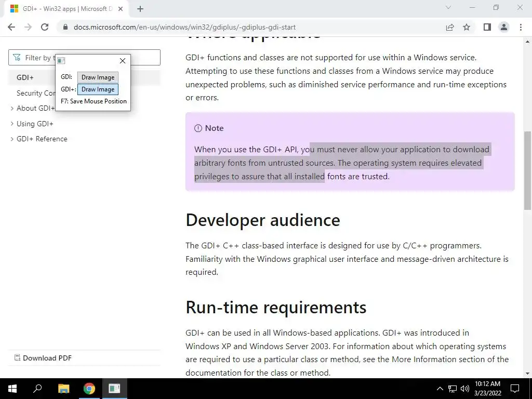The width and height of the screenshot is (532, 399).
Task: Open the Windows Start menu
Action: 12,389
